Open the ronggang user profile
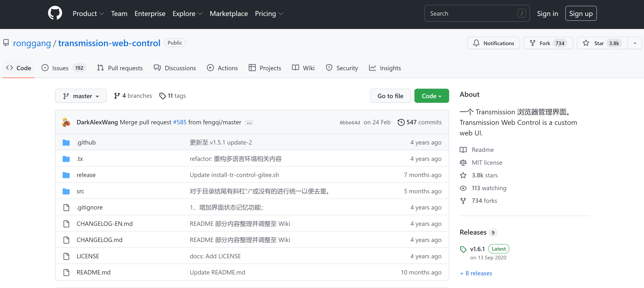The width and height of the screenshot is (644, 288). click(32, 43)
